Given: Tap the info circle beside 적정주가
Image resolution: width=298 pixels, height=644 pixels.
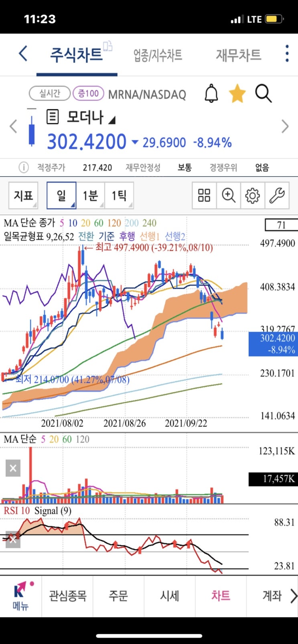Looking at the screenshot, I should coord(24,167).
